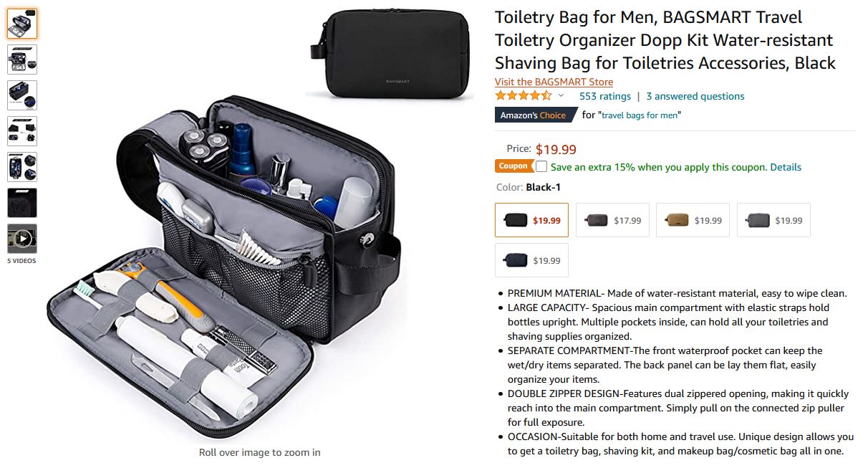This screenshot has height=468, width=868.
Task: Show the third thumbnail of bag side view
Action: (21, 95)
